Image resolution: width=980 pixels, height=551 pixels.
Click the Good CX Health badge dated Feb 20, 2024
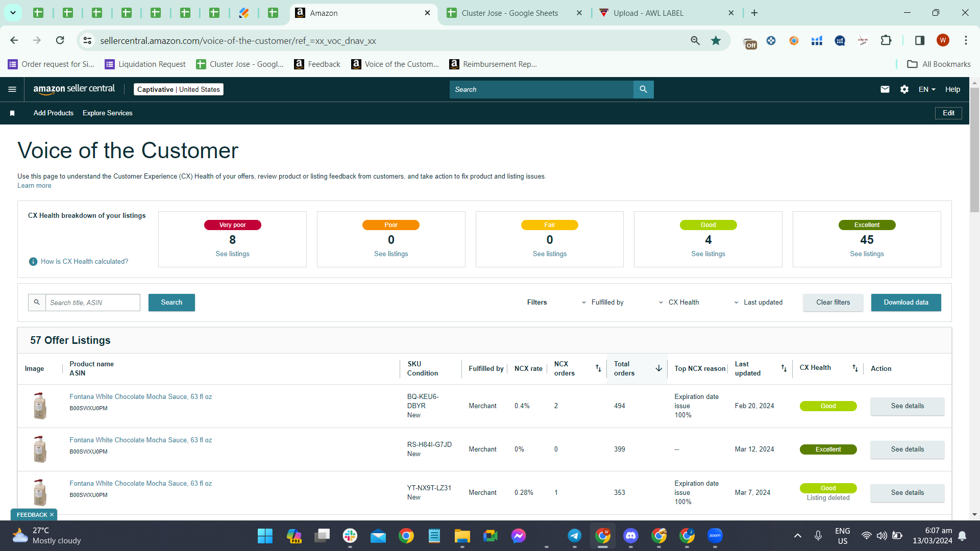tap(828, 406)
